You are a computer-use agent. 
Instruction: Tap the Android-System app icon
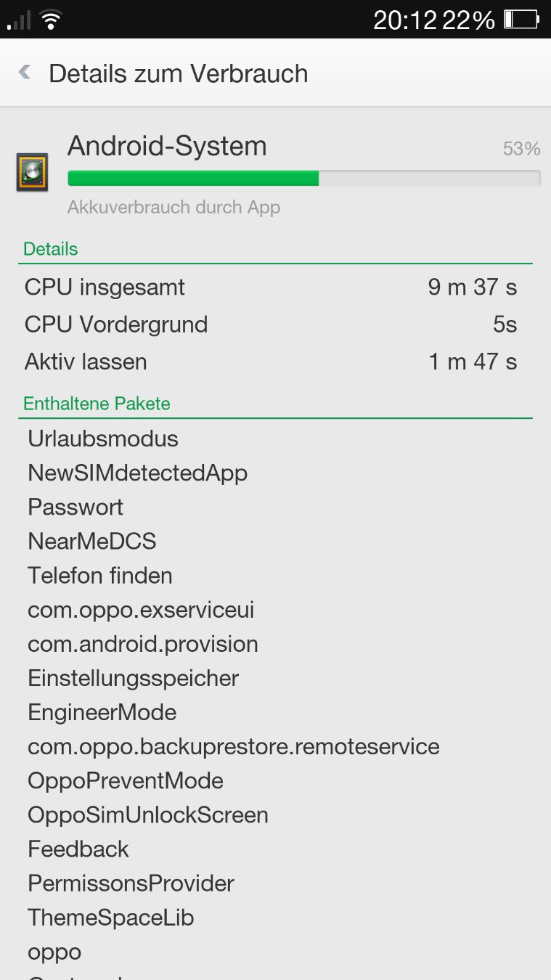point(32,172)
